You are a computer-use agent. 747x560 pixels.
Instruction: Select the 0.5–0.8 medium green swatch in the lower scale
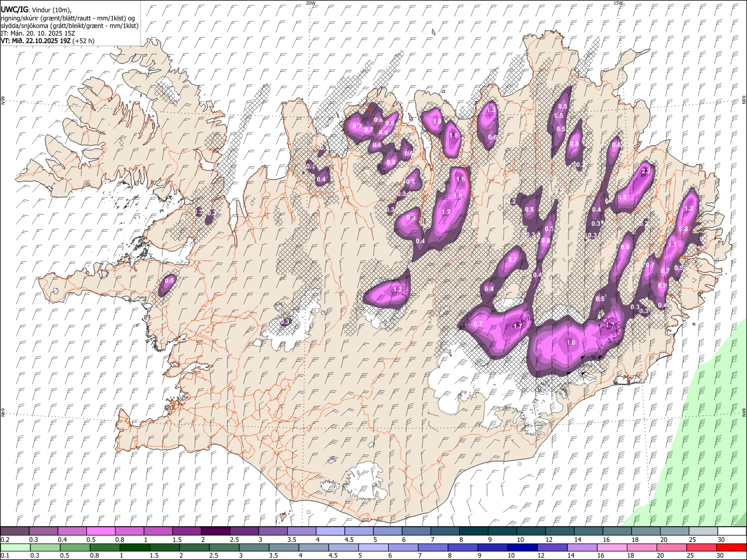pos(75,548)
